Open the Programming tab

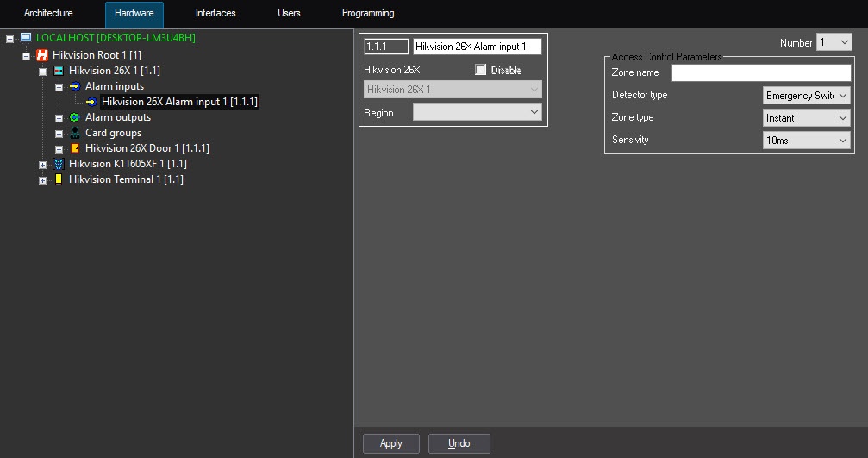pos(368,13)
